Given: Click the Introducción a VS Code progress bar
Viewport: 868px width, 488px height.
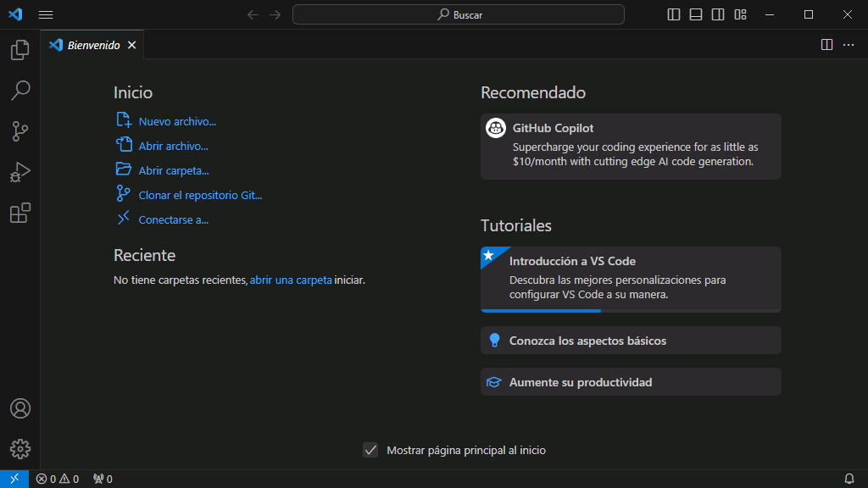Looking at the screenshot, I should (x=631, y=311).
